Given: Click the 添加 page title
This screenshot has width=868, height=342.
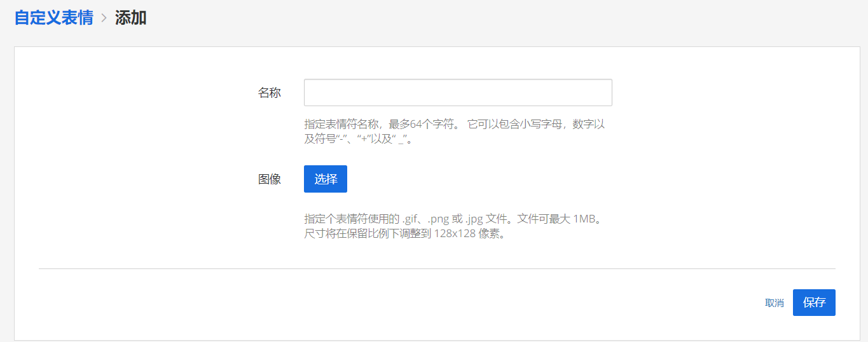Looking at the screenshot, I should 130,18.
